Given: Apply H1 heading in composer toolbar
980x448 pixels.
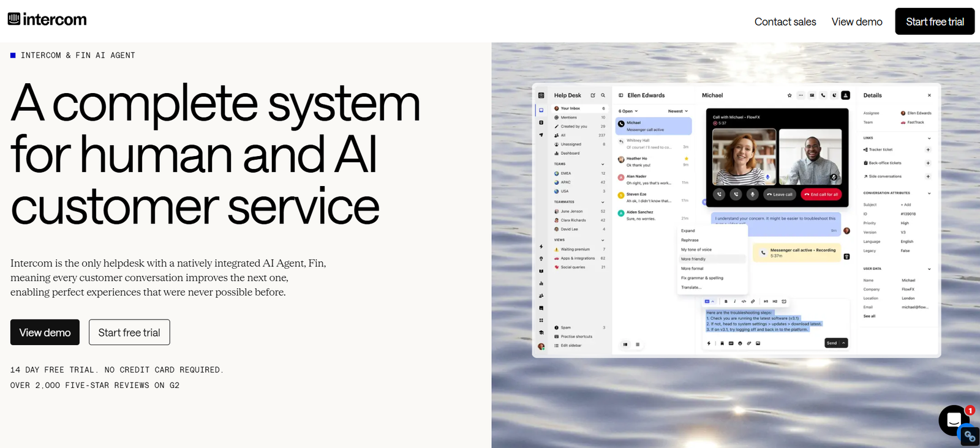Looking at the screenshot, I should (766, 302).
